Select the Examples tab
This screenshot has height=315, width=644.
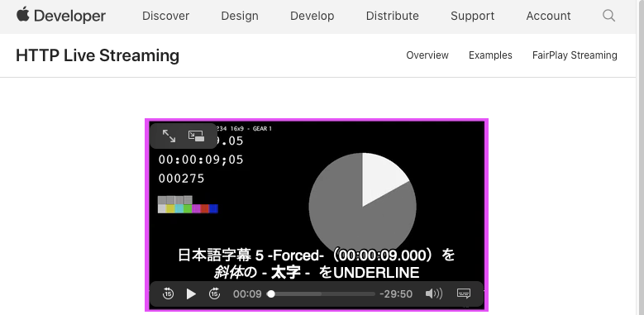pyautogui.click(x=490, y=55)
